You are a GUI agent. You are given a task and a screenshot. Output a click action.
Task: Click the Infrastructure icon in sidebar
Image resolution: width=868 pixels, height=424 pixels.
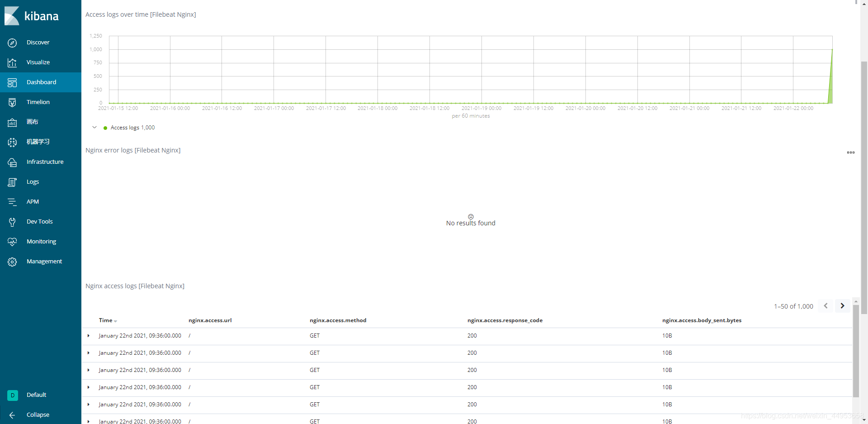click(x=12, y=162)
